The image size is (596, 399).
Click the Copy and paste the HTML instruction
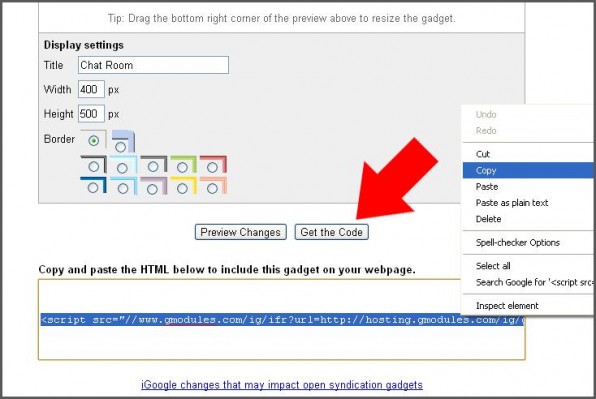(x=227, y=269)
